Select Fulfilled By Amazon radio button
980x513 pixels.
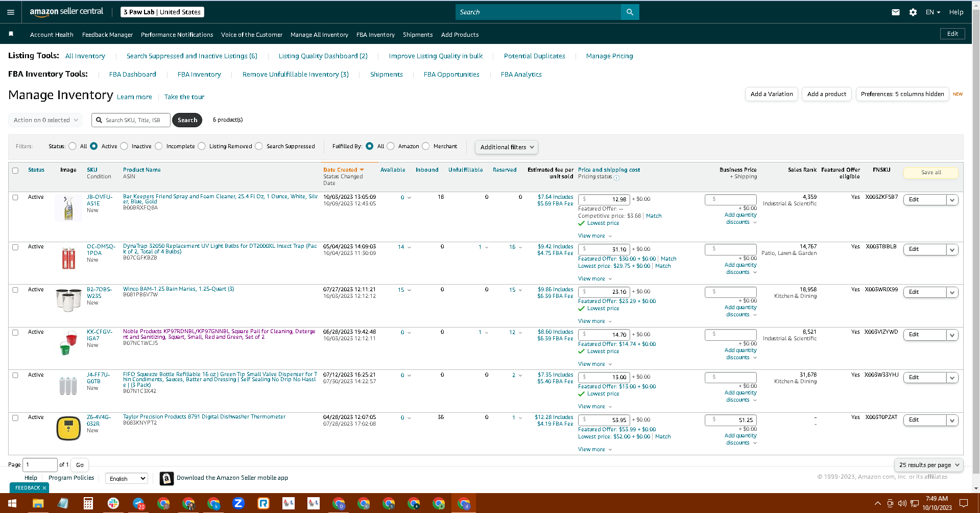pos(391,146)
